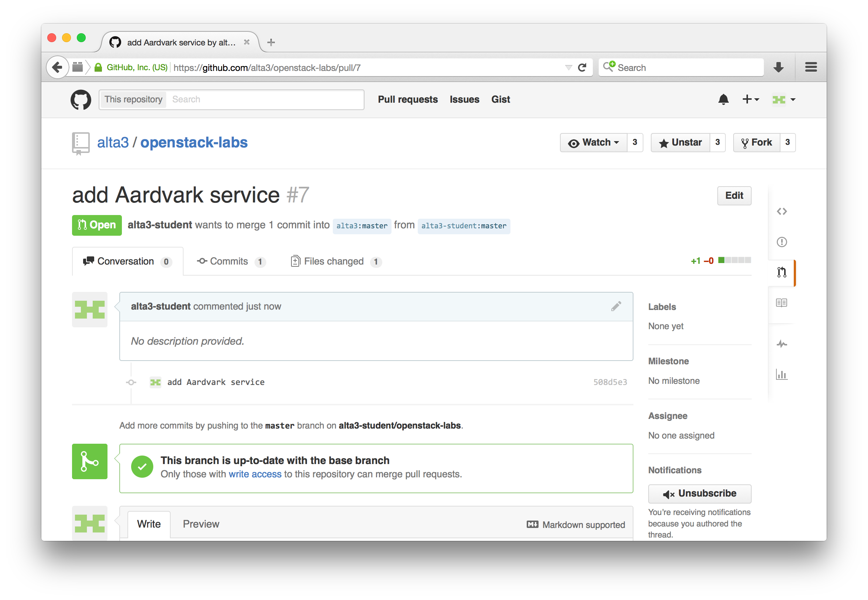Switch to the Commits tab
Screen dimensions: 868x600
coord(229,261)
